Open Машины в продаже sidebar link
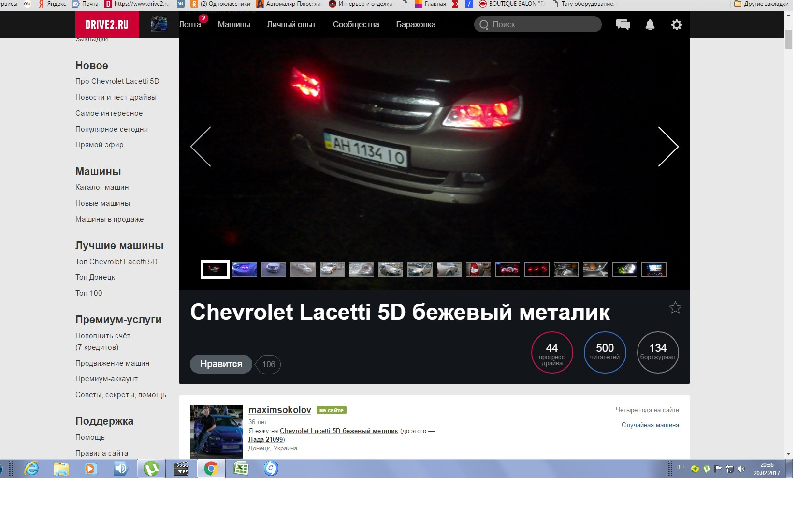Screen dimensions: 812x508 point(110,219)
